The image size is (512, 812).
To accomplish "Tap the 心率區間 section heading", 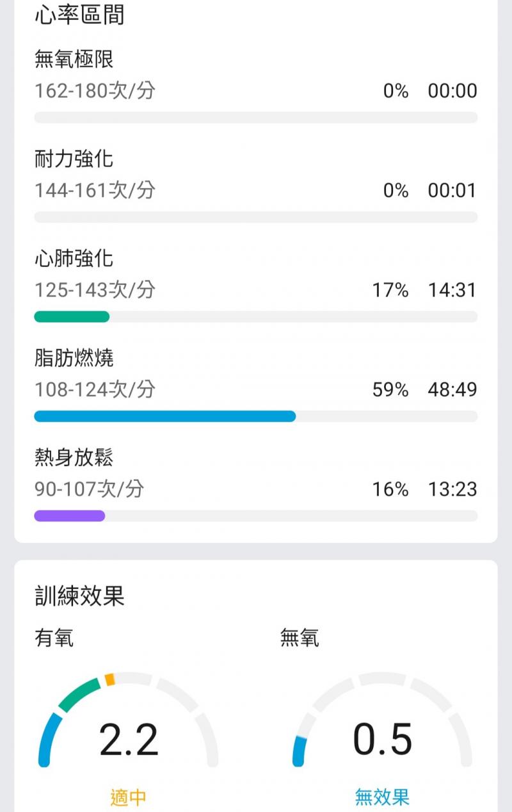I will (x=79, y=15).
